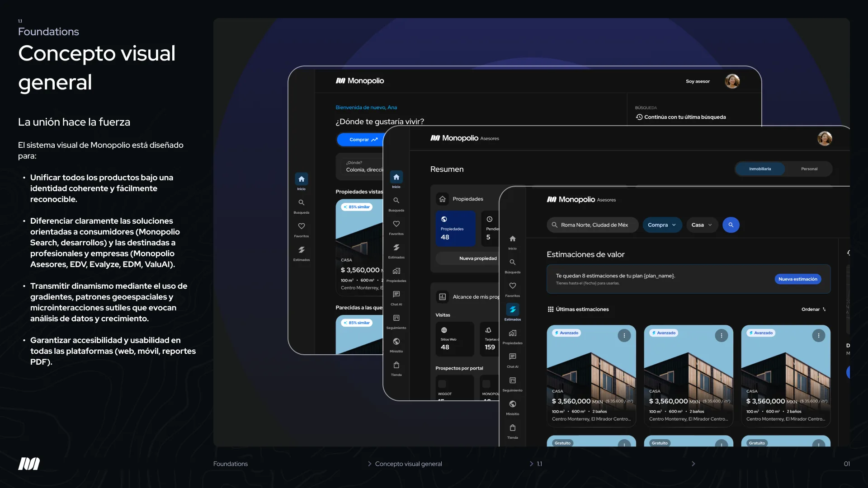
Task: Switch Resumen view to Inmobiliaria
Action: tap(760, 169)
